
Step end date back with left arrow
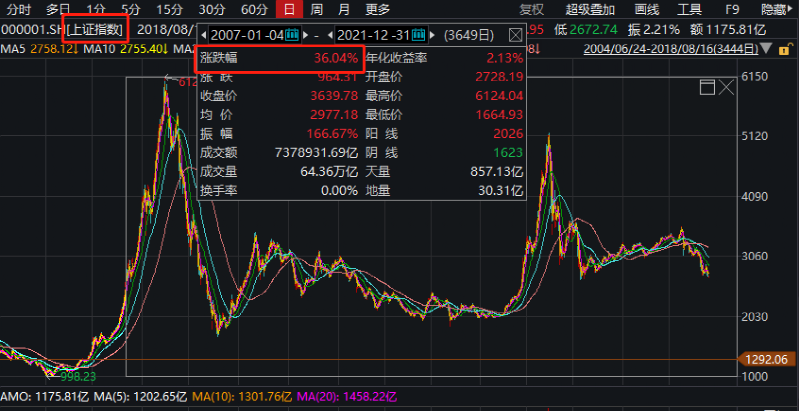329,35
